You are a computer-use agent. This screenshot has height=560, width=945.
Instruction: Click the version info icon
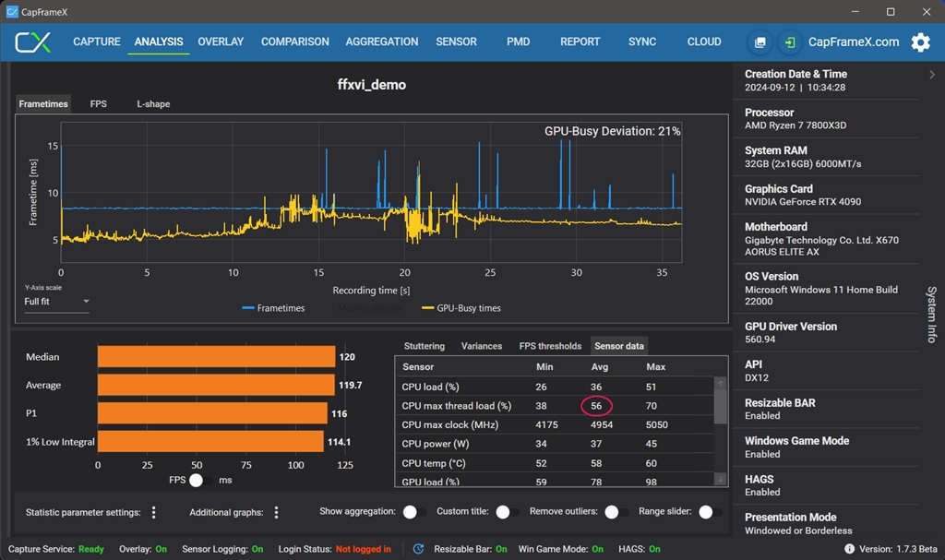point(849,549)
